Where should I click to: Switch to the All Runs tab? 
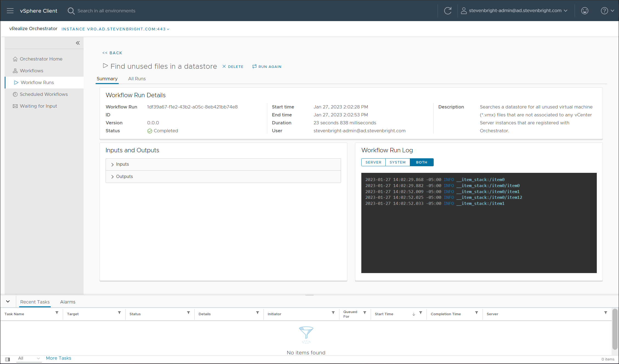pos(137,79)
